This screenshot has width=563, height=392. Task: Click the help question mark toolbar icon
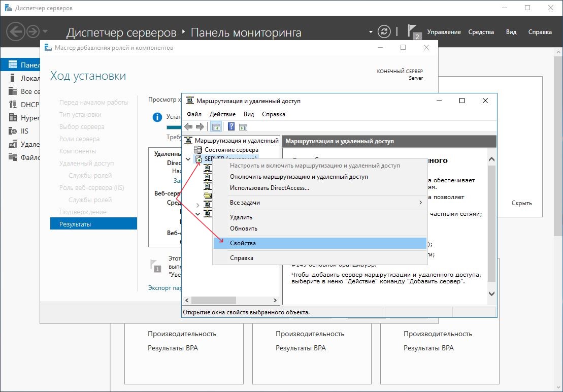pos(231,127)
